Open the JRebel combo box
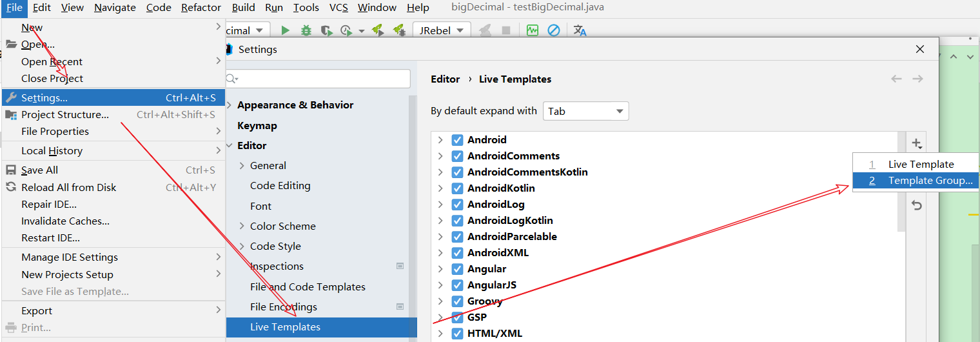Image resolution: width=980 pixels, height=342 pixels. (x=442, y=30)
